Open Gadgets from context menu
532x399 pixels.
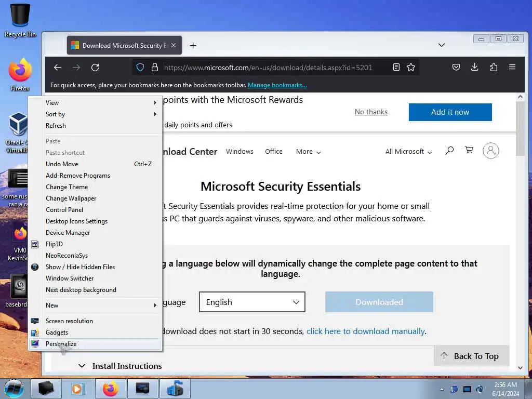[x=95, y=332]
